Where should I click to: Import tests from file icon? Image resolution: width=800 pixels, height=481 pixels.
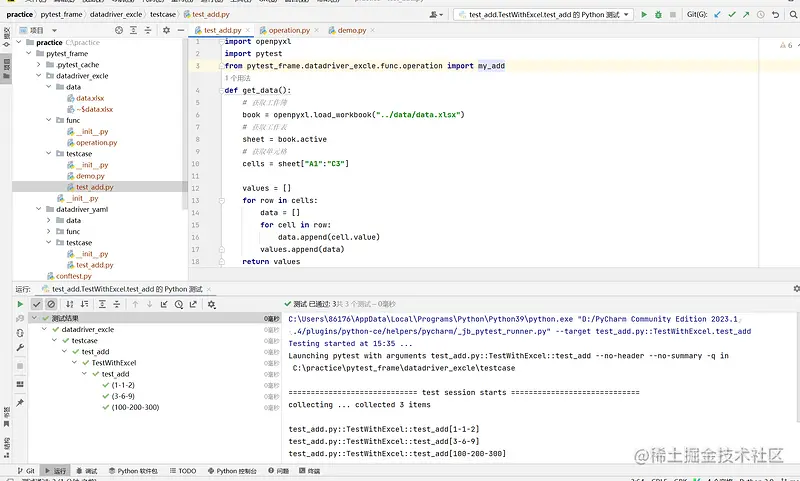pyautogui.click(x=164, y=305)
